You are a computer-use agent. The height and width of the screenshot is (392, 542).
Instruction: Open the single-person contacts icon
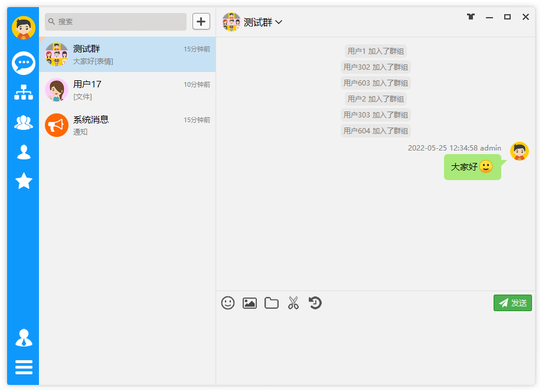tap(24, 152)
